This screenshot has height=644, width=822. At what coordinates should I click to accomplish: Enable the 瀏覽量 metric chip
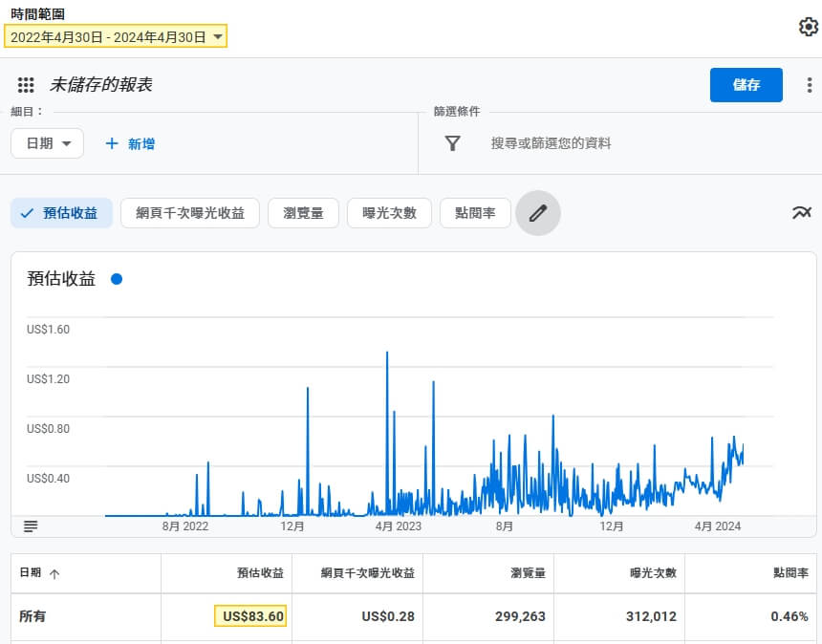[x=303, y=213]
